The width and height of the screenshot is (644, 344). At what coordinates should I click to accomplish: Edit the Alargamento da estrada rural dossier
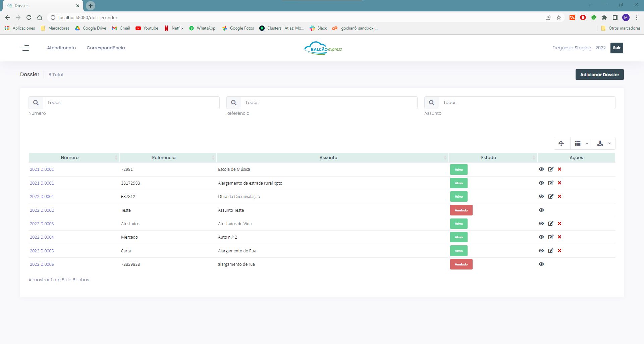(x=550, y=183)
